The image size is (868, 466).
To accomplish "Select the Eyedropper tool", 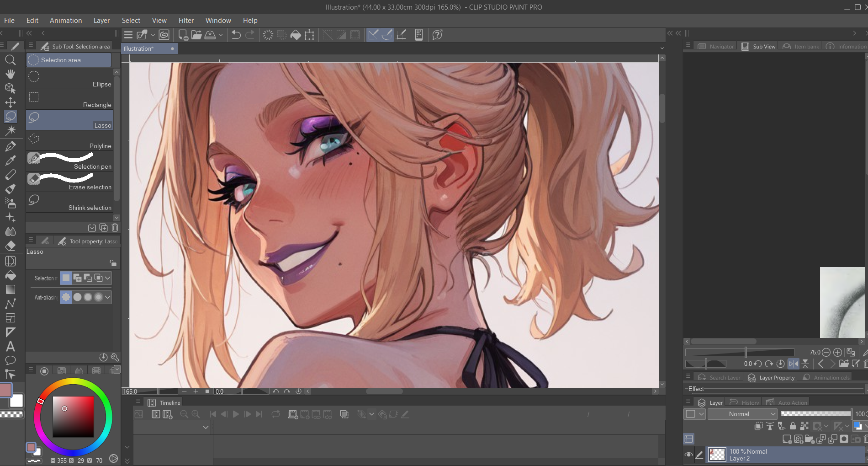I will point(10,161).
